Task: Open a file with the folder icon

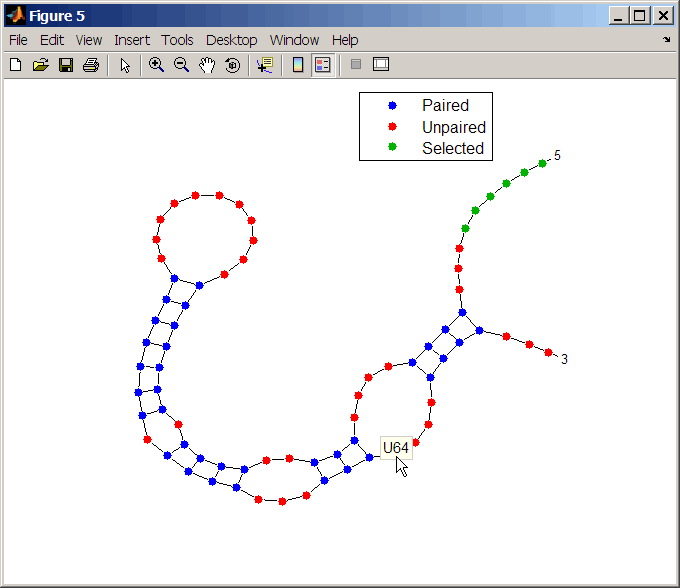Action: tap(41, 65)
